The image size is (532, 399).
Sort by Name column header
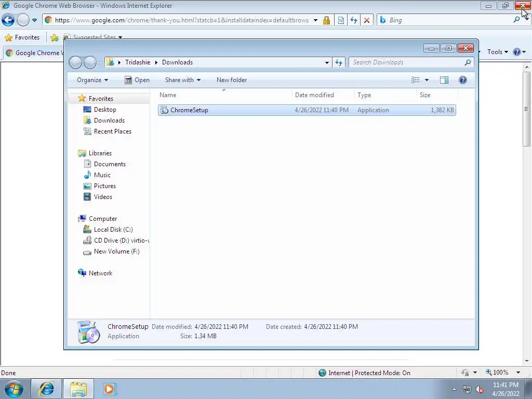coord(224,95)
